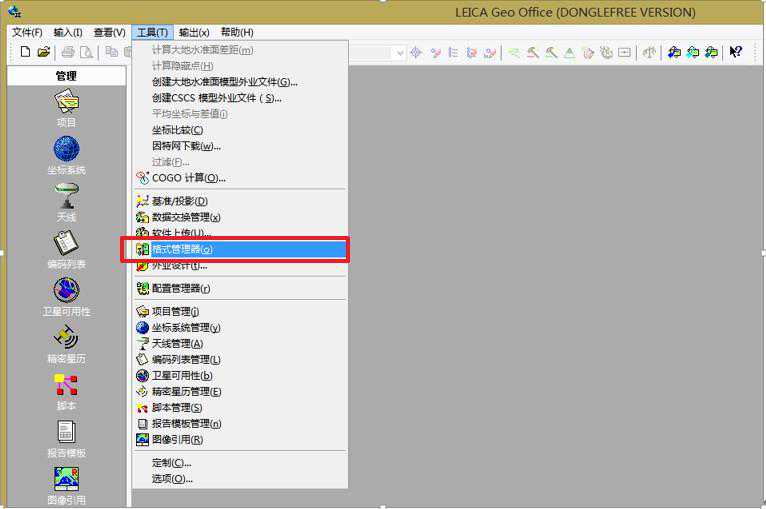Open the 帮助(H) menu
766x509 pixels.
(237, 32)
